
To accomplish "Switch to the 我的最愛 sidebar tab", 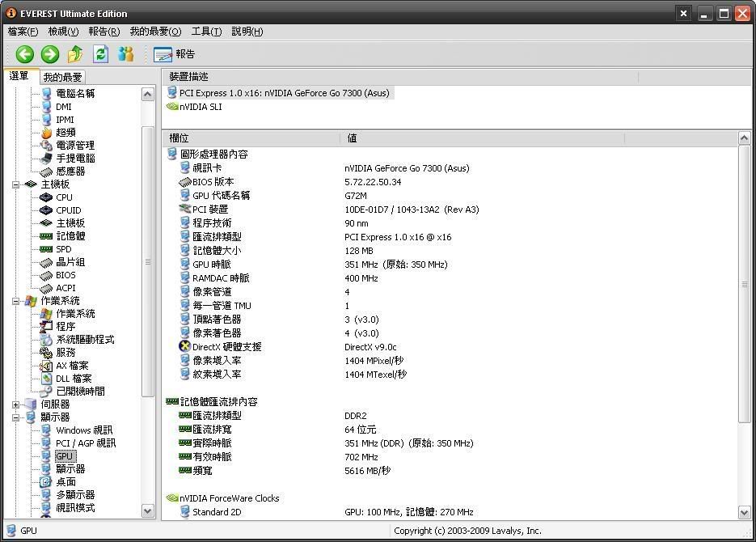I will pos(63,77).
